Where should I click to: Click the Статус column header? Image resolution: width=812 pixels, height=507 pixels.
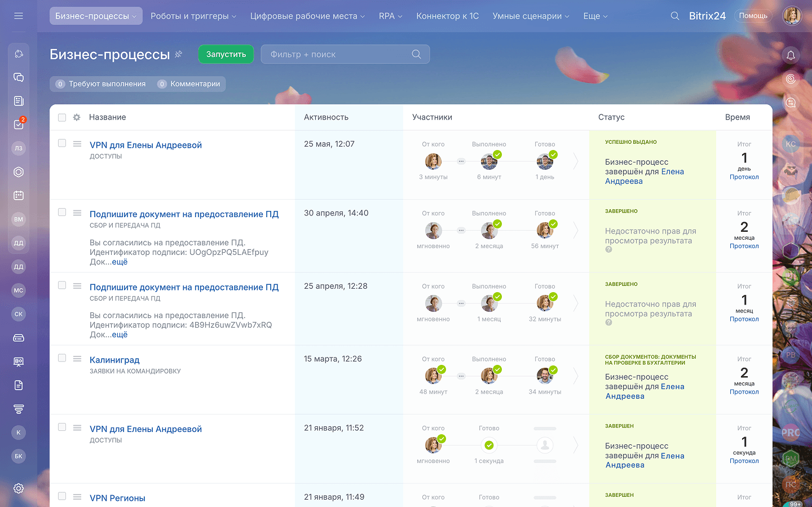click(611, 117)
